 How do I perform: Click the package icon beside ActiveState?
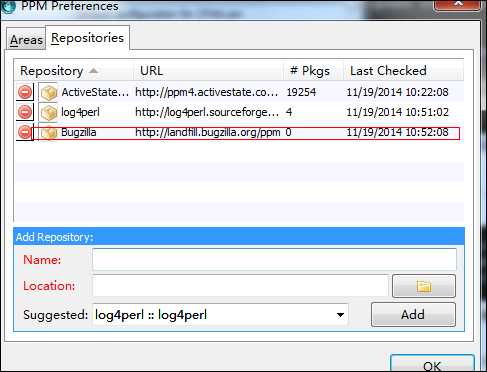click(x=48, y=92)
